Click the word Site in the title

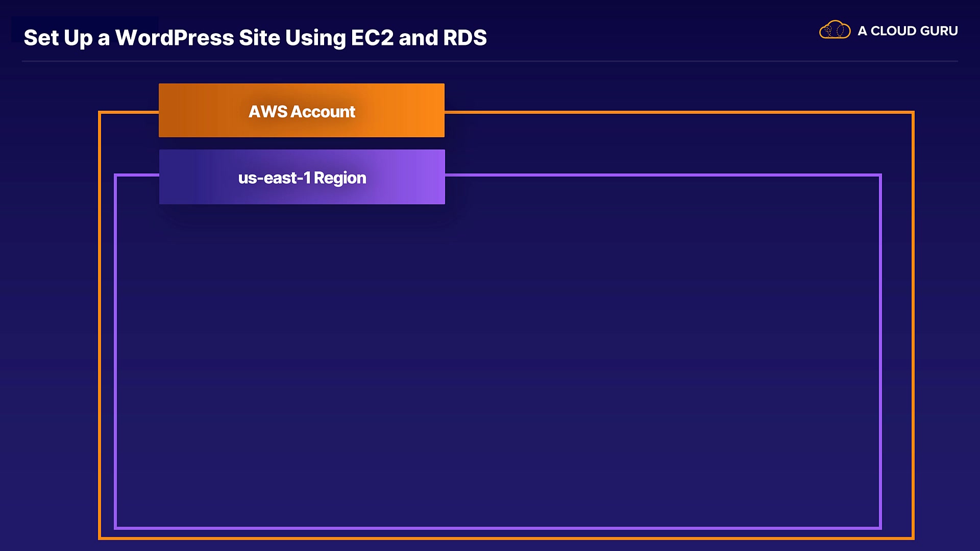pyautogui.click(x=259, y=38)
